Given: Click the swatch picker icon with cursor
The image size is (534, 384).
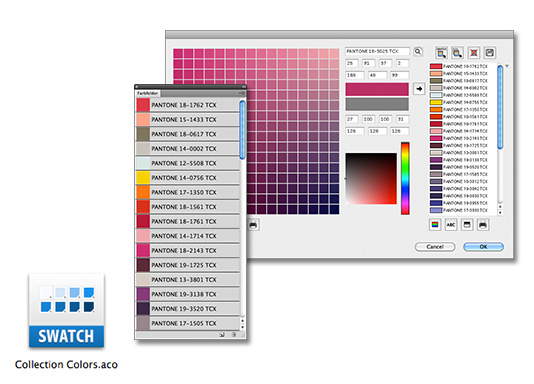Looking at the screenshot, I should coord(441,53).
